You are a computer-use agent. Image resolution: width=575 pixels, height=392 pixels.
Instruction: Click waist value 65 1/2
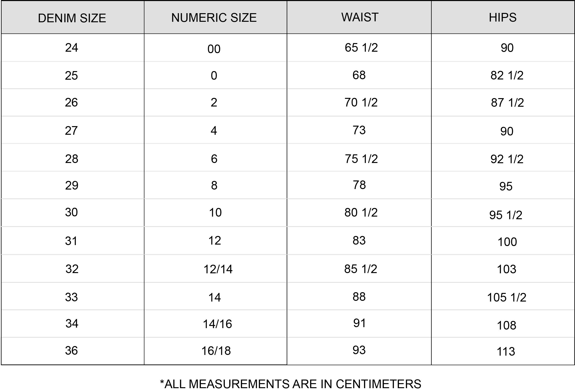point(361,47)
